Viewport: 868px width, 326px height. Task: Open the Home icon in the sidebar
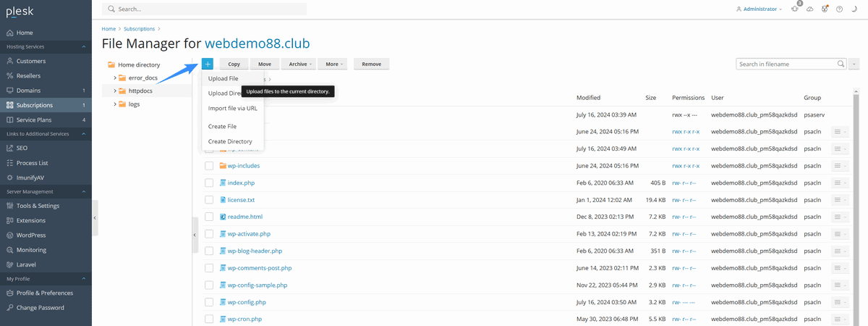pyautogui.click(x=9, y=33)
